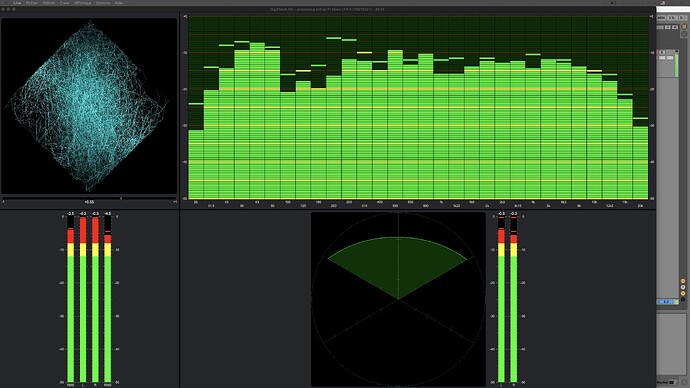Click the green button beside the blue box
This screenshot has height=388, width=690.
point(676,301)
